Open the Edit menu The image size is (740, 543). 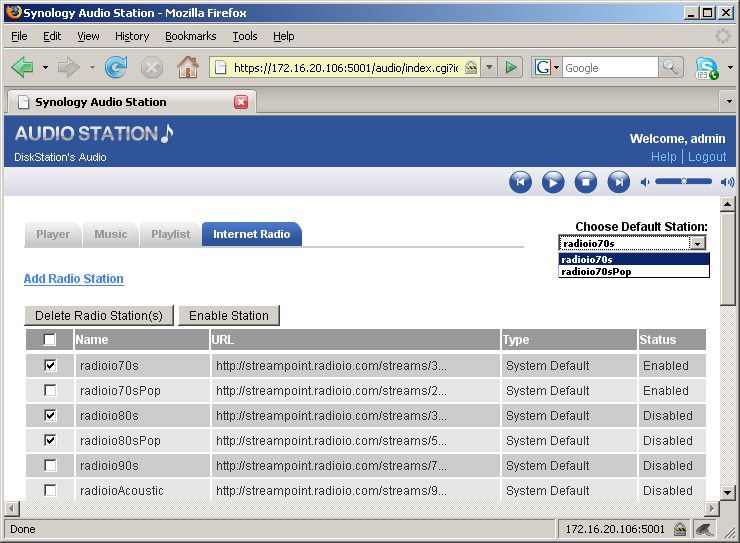[52, 36]
